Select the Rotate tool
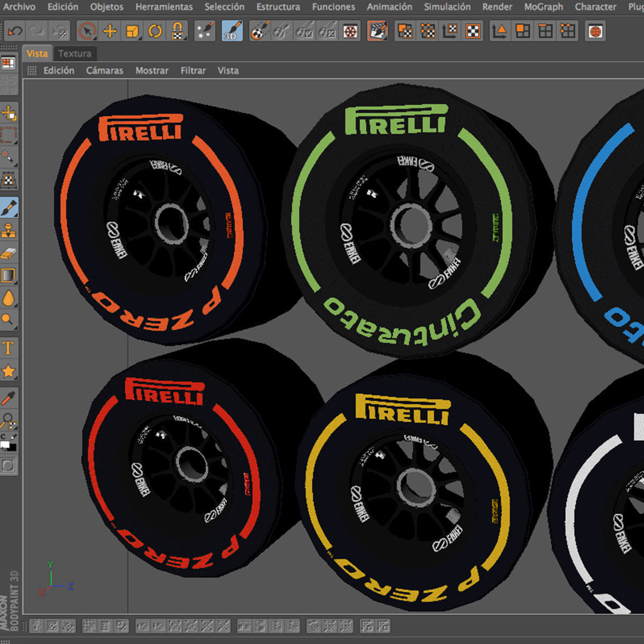This screenshot has width=644, height=644. (x=155, y=32)
